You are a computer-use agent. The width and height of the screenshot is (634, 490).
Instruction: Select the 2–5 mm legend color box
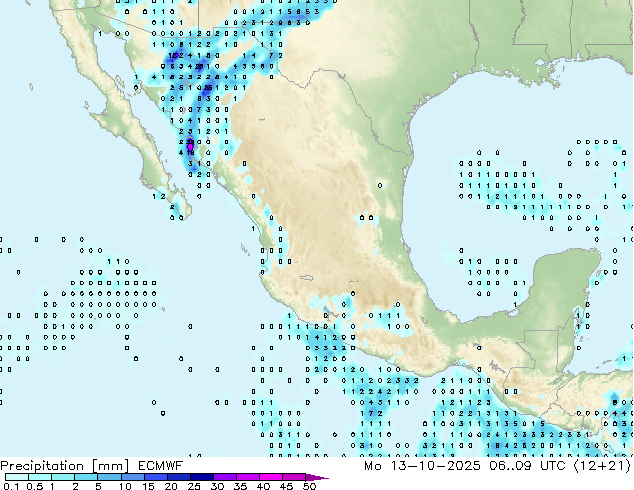[x=86, y=477]
